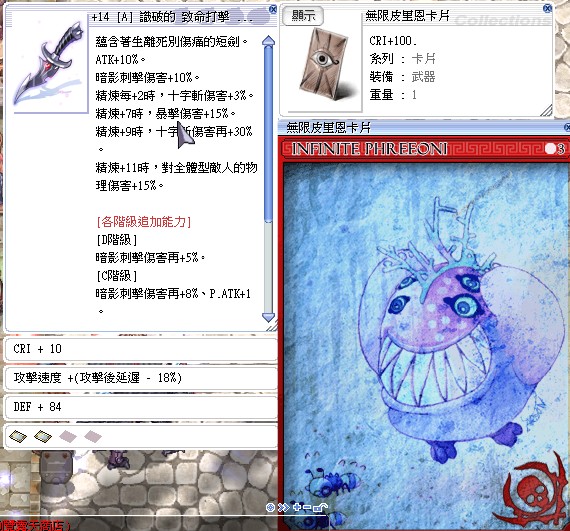Click the item description scrollbar thumb
Screen dimensions: 570x531
[x=268, y=133]
